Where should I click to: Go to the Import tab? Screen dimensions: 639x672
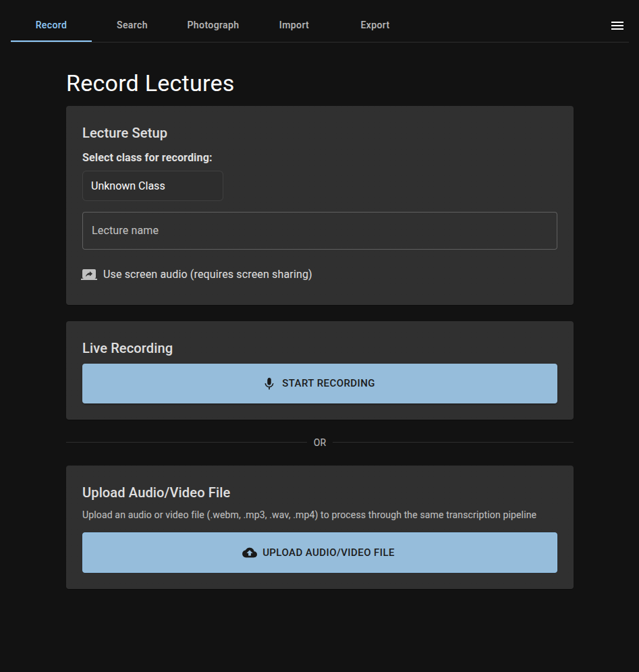coord(294,25)
